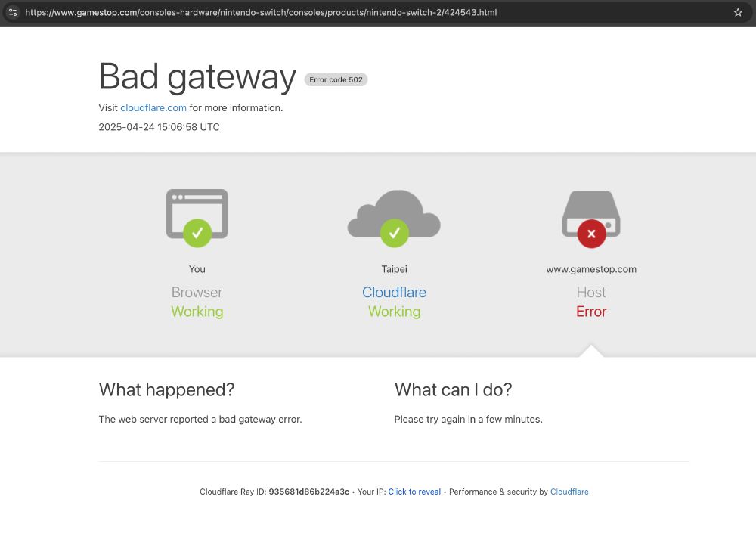The width and height of the screenshot is (756, 552).
Task: Click the green checkmark on the browser icon
Action: coord(197,234)
